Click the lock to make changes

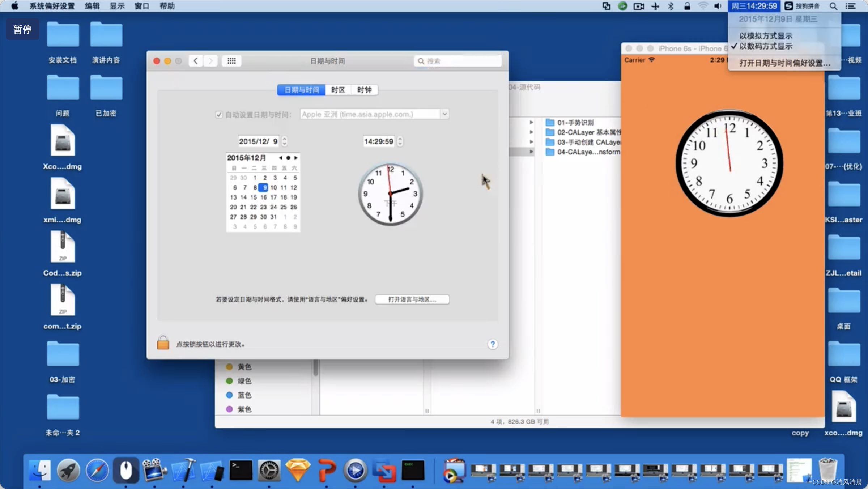(163, 343)
